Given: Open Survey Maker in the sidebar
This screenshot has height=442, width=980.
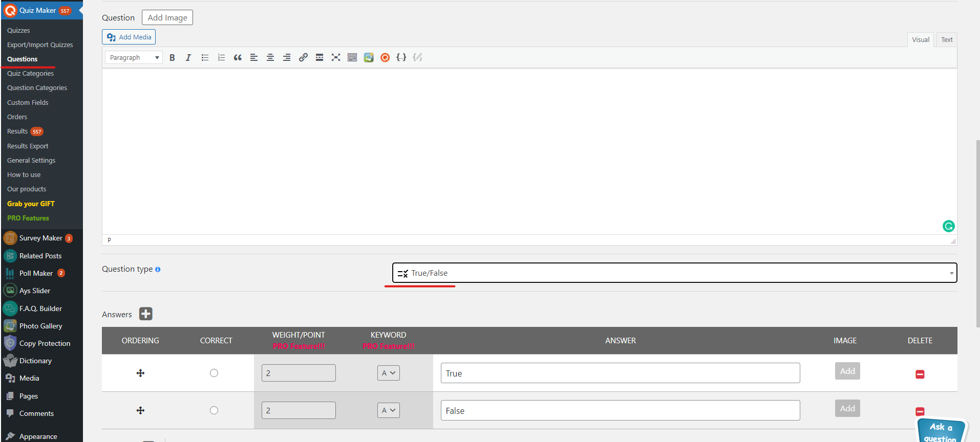Looking at the screenshot, I should (x=41, y=238).
